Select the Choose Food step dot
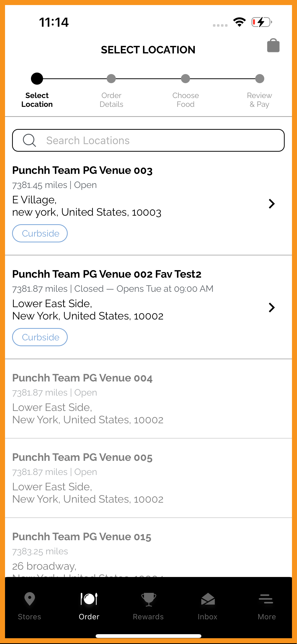The image size is (297, 644). pyautogui.click(x=185, y=79)
